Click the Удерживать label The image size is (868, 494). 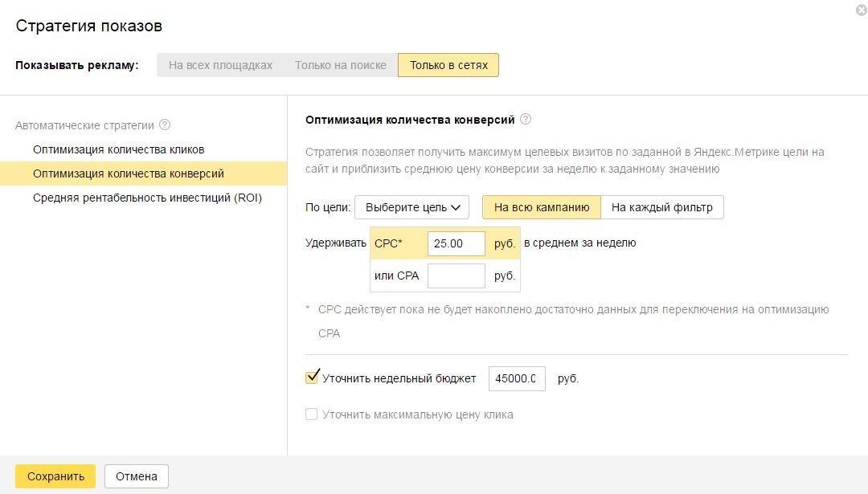pos(335,243)
